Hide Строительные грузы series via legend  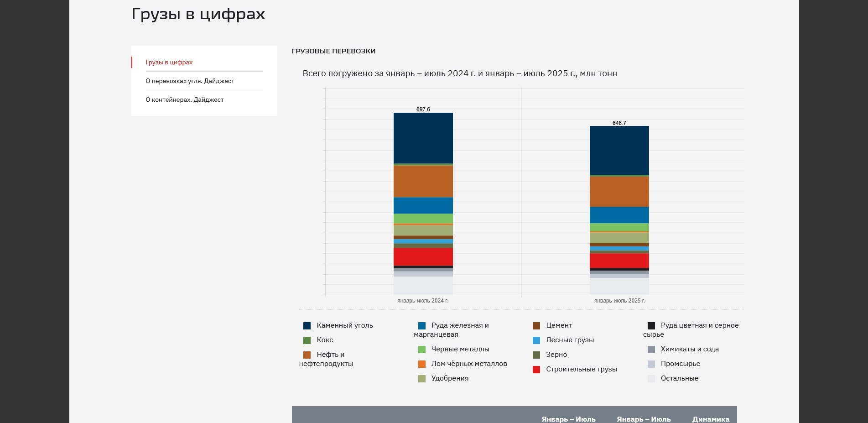[x=536, y=370]
